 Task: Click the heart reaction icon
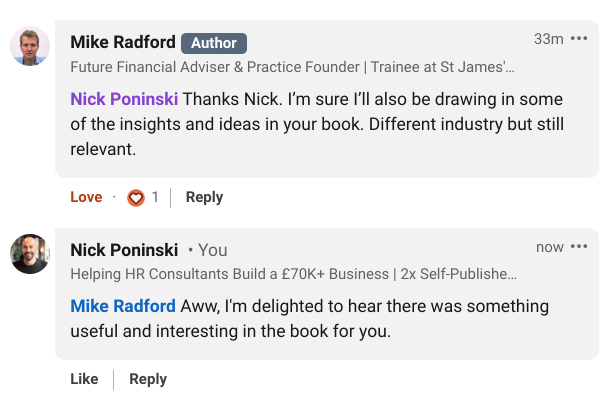pos(136,197)
